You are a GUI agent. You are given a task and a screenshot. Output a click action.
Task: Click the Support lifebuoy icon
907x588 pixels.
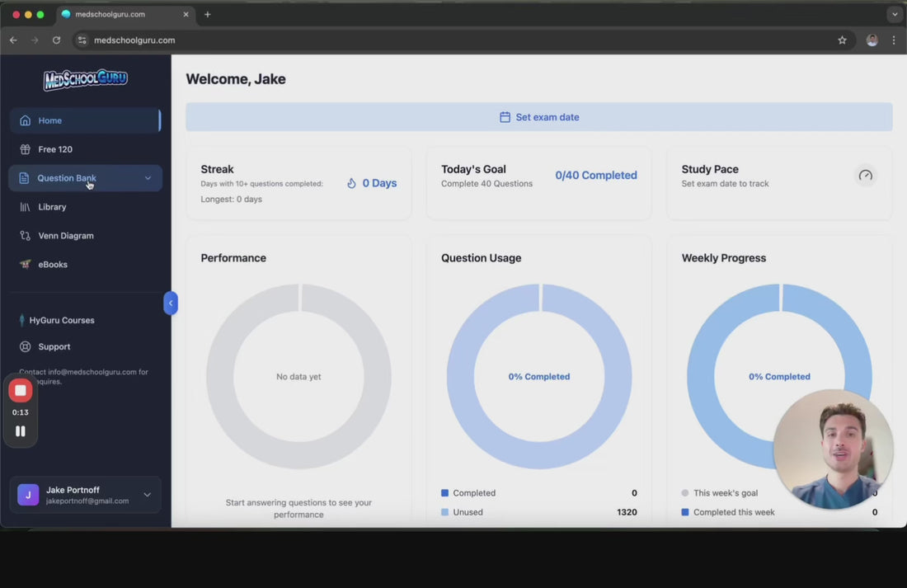(x=25, y=347)
